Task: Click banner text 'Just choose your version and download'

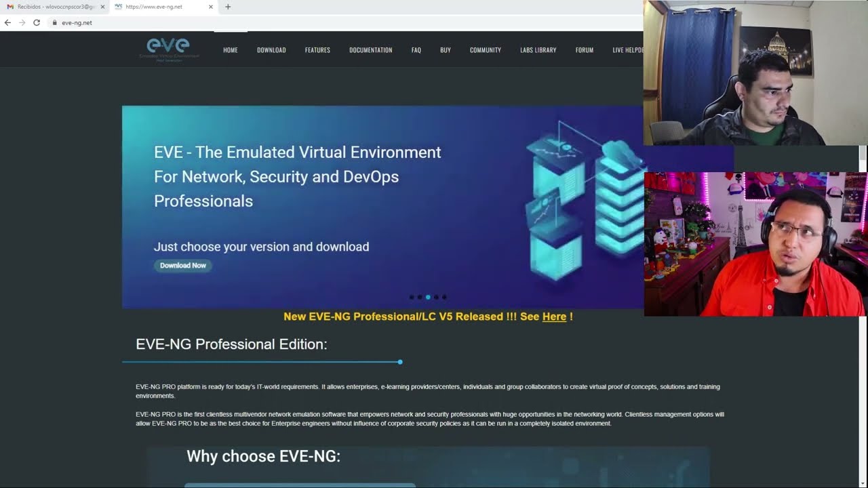Action: 261,247
